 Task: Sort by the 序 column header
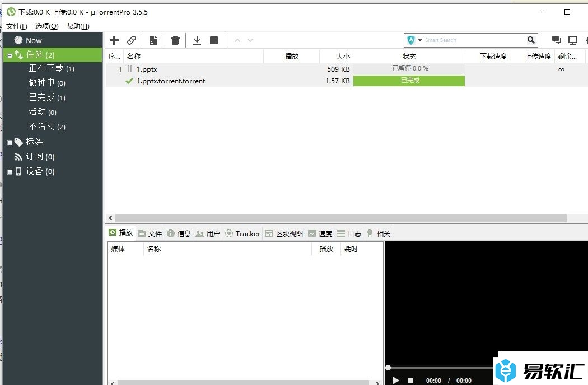[x=115, y=56]
